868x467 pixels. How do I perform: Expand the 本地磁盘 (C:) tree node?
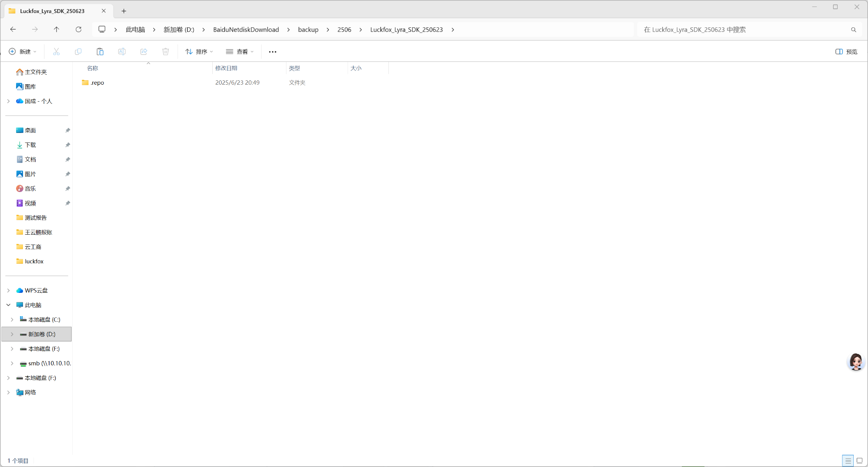pos(12,320)
